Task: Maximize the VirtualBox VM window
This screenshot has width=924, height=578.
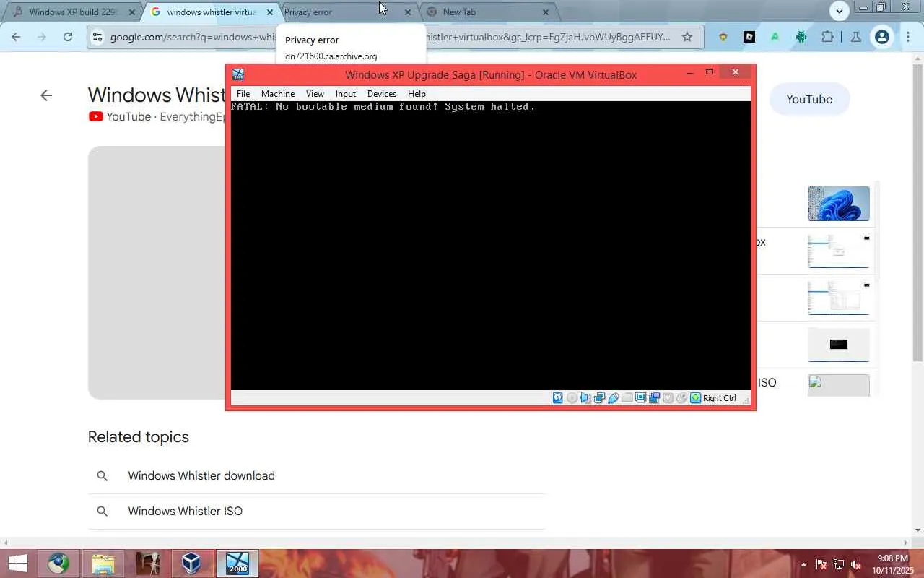Action: click(710, 72)
